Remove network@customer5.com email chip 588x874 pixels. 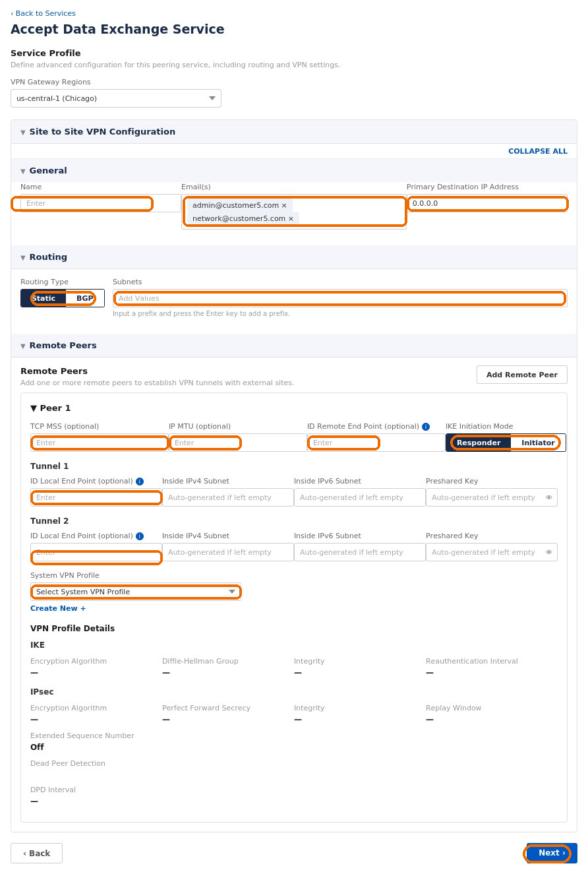(x=291, y=219)
